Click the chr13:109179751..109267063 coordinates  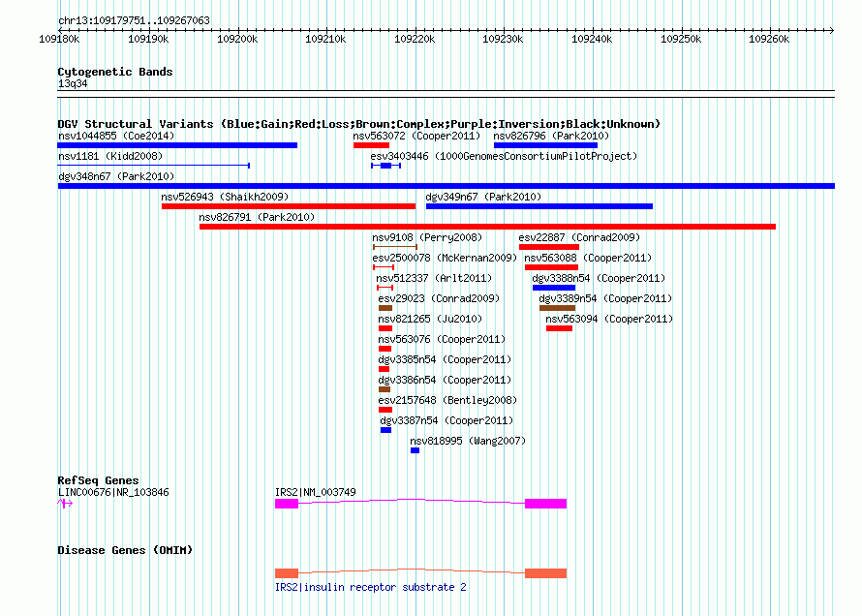point(134,21)
